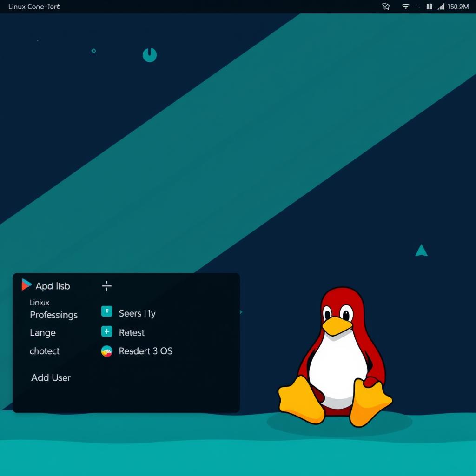Screen dimensions: 476x476
Task: Click the colorful round icon beside Resdert 3 OS
Action: click(106, 351)
